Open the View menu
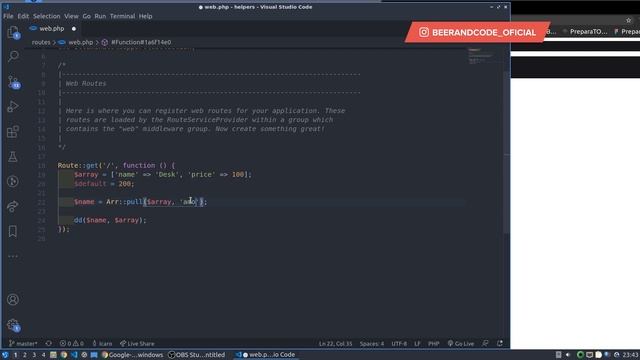The image size is (640, 360). point(71,16)
